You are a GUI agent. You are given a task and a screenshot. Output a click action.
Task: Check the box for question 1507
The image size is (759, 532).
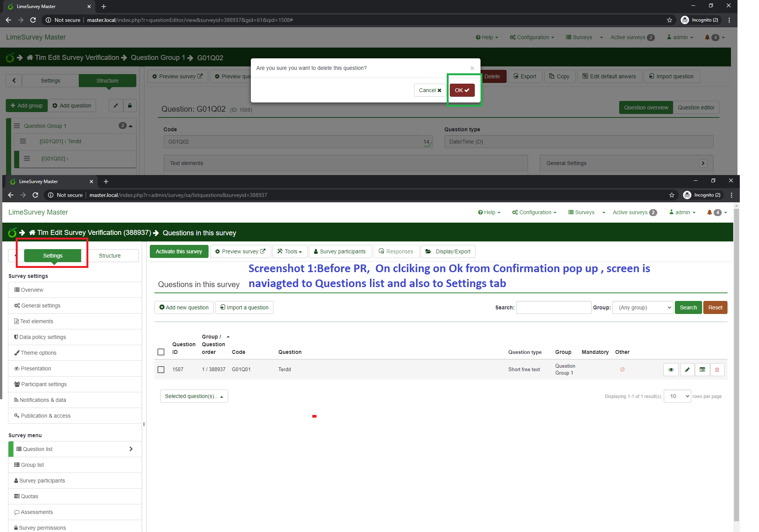[161, 369]
